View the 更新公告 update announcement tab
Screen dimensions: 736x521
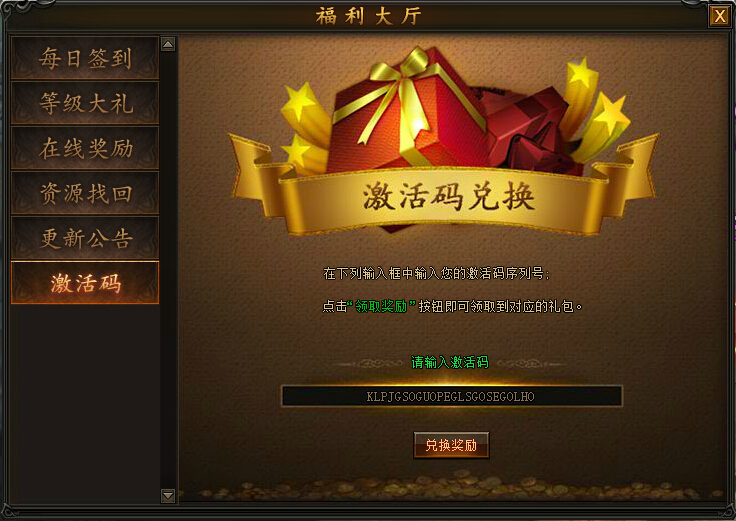coord(85,238)
